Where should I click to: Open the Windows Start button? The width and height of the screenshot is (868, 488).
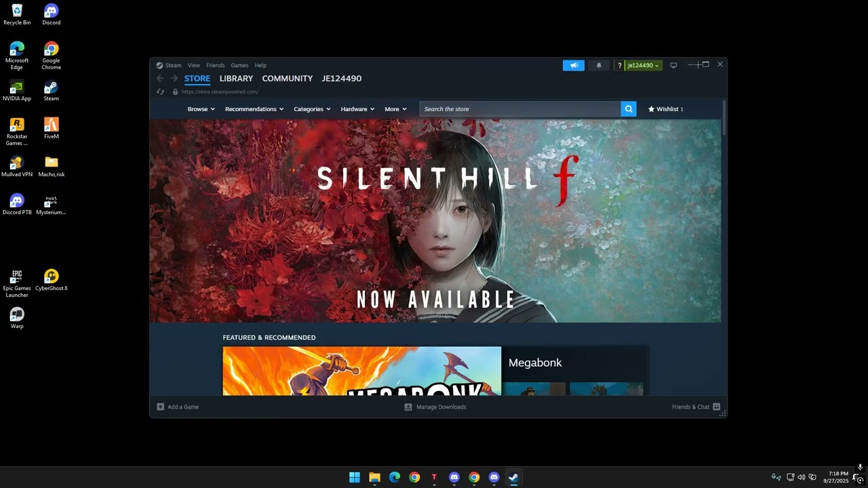click(355, 477)
